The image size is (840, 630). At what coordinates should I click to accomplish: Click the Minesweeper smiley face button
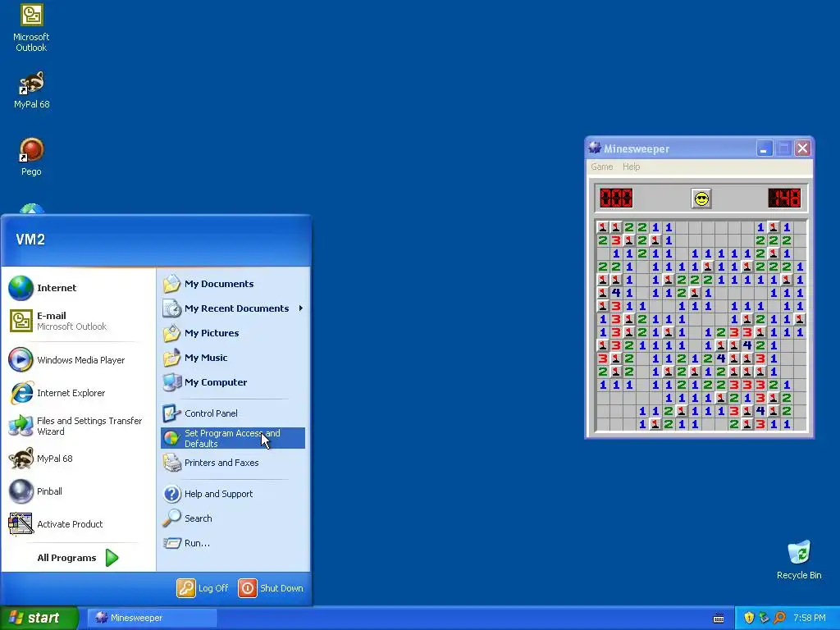(x=701, y=199)
